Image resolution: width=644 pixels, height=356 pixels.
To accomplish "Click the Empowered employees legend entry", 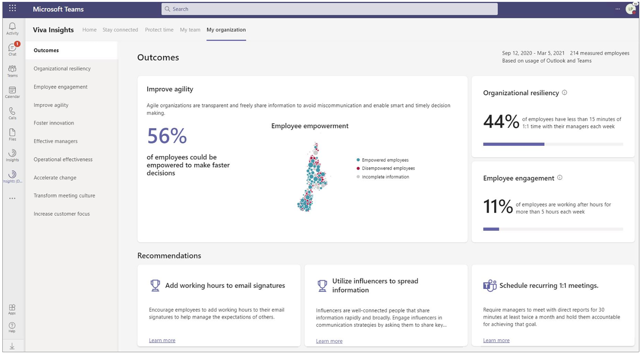I will pos(382,160).
